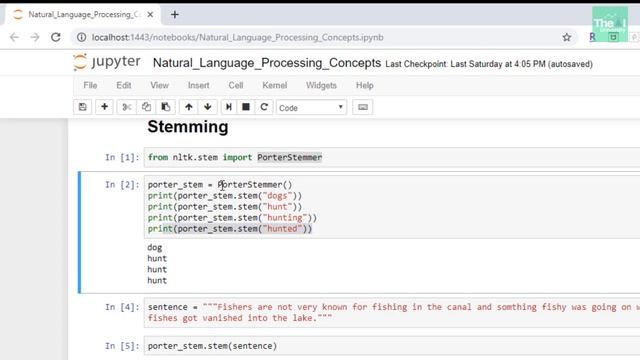Click the In [1]: prompt

122,158
